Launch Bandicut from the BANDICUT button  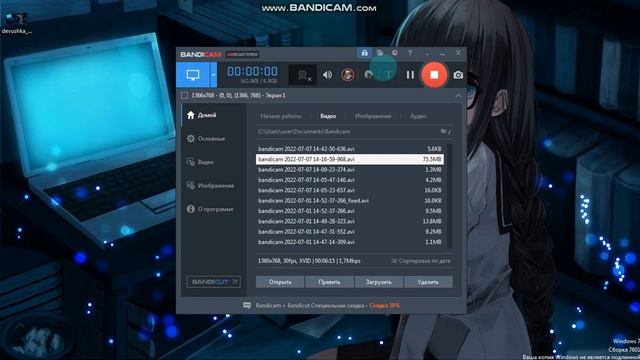coord(213,282)
